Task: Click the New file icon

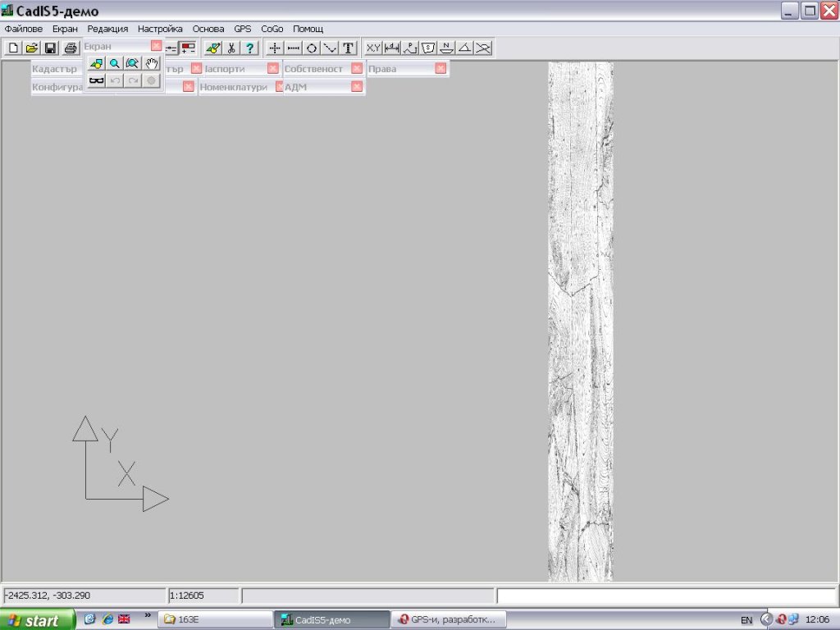Action: tap(13, 48)
